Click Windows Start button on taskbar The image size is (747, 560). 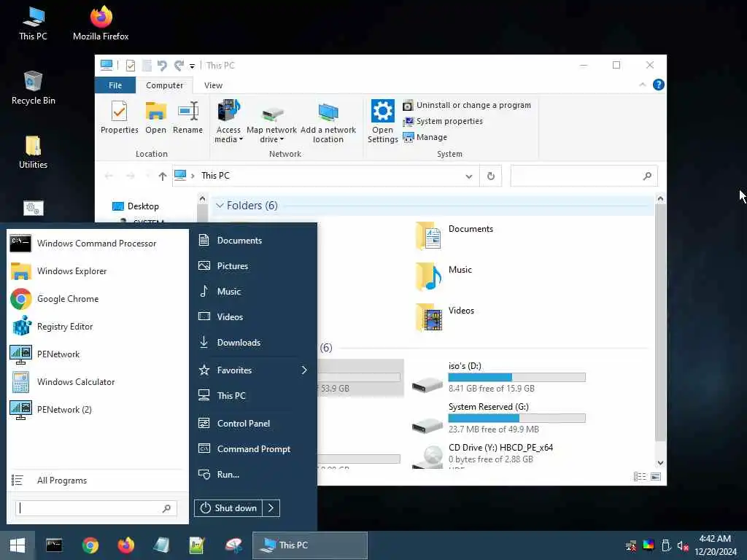(x=18, y=545)
